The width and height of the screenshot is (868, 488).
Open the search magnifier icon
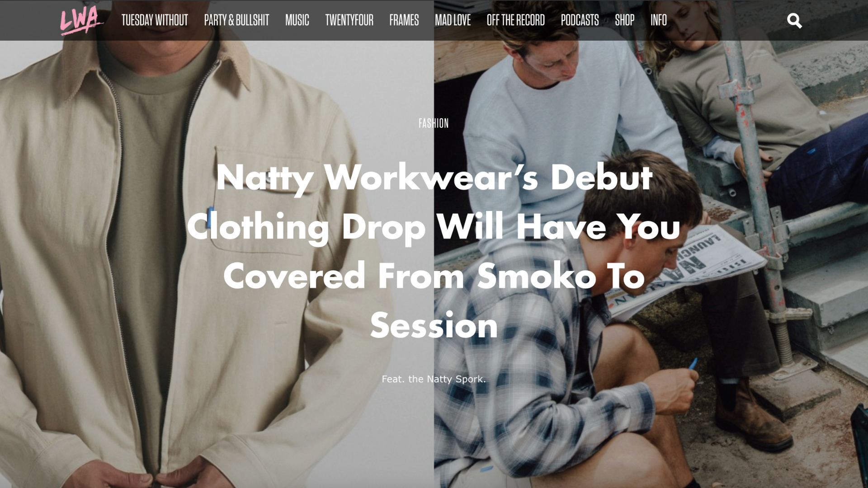coord(794,21)
